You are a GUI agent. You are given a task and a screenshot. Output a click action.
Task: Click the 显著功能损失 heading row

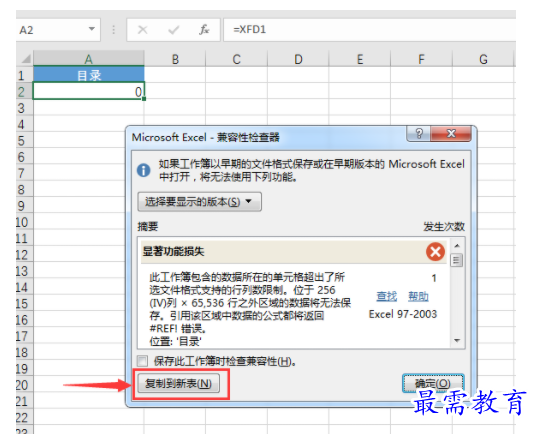(x=293, y=252)
